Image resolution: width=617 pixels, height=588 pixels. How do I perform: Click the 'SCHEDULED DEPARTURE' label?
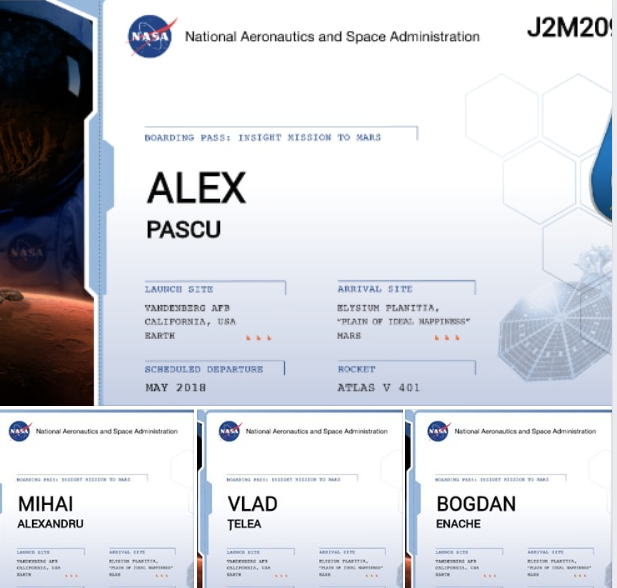(x=204, y=369)
